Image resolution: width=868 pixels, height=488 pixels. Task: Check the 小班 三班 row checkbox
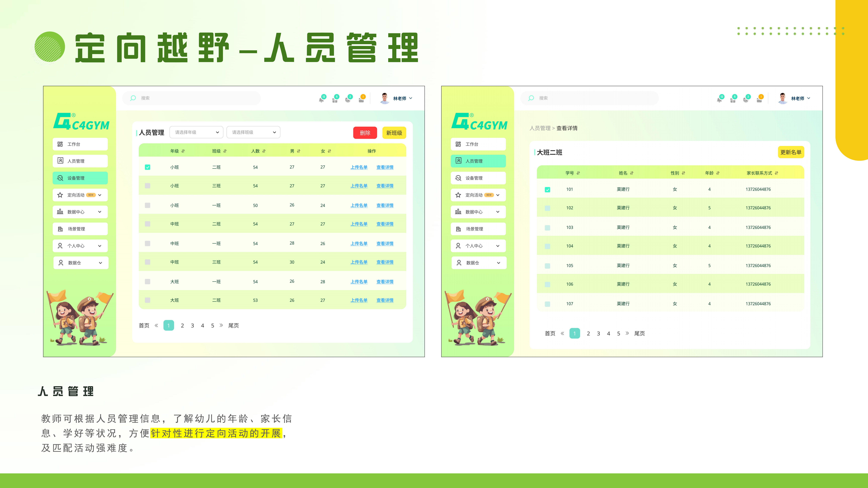(148, 186)
